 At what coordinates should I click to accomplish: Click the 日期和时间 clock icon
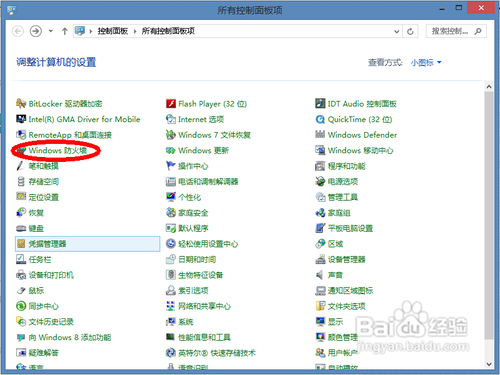click(x=171, y=259)
